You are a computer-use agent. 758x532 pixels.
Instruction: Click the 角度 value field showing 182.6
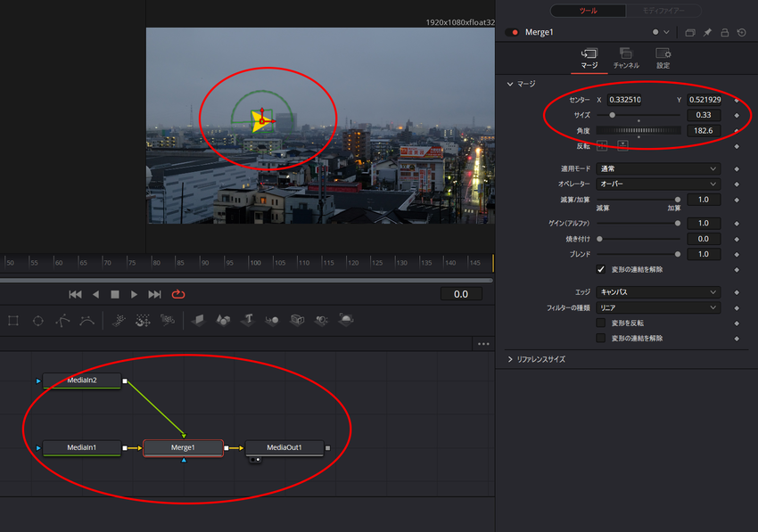[704, 130]
